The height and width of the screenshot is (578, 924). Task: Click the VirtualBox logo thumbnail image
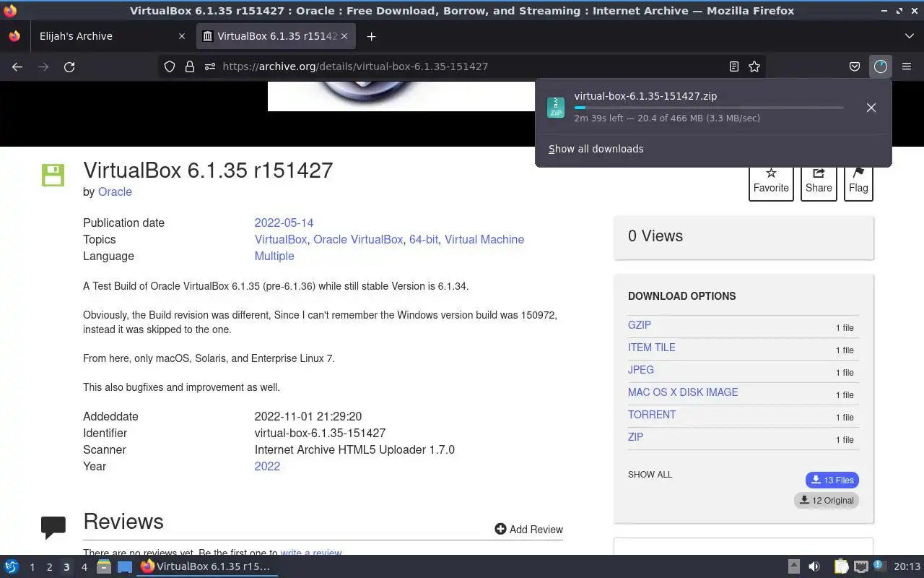click(401, 96)
